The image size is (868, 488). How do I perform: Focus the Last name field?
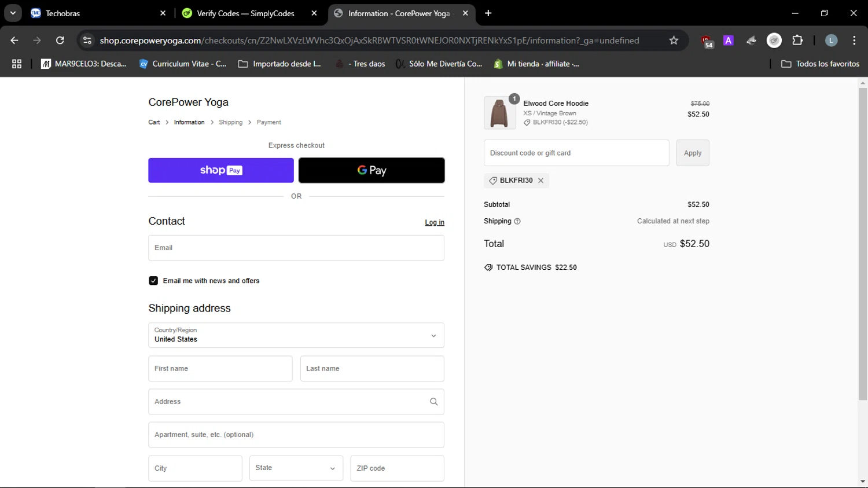tap(372, 369)
